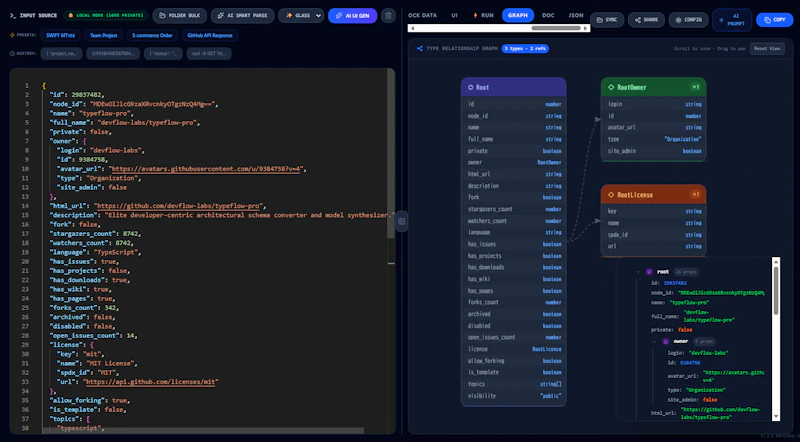800x442 pixels.
Task: Click the Sync button
Action: click(x=607, y=20)
